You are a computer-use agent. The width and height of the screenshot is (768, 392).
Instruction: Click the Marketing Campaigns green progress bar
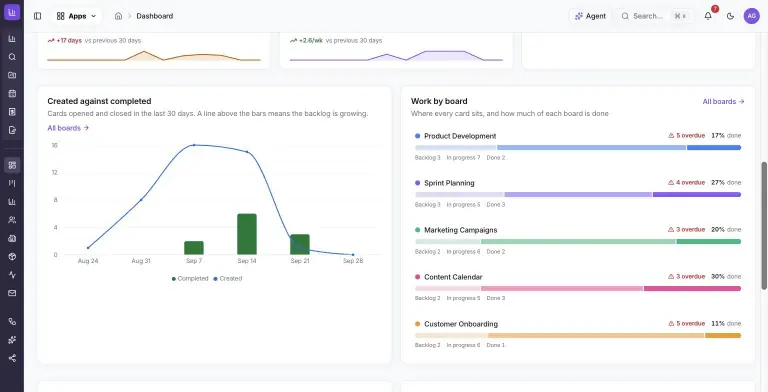coord(578,242)
